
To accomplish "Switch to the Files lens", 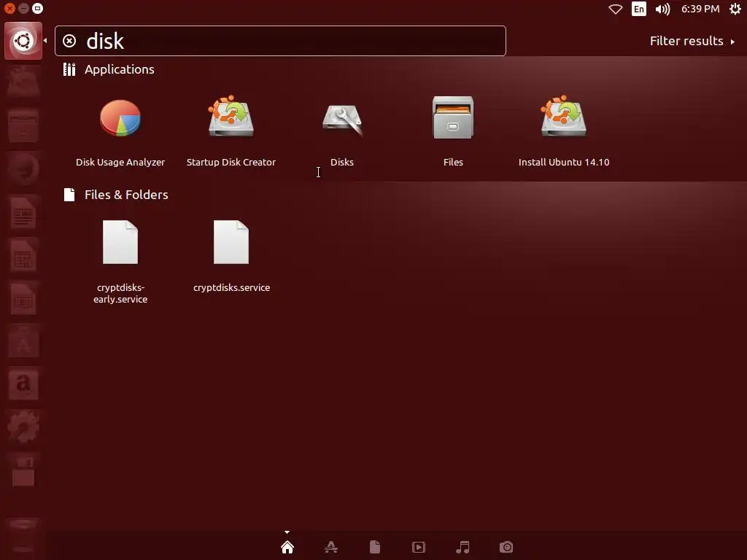I will [x=375, y=547].
